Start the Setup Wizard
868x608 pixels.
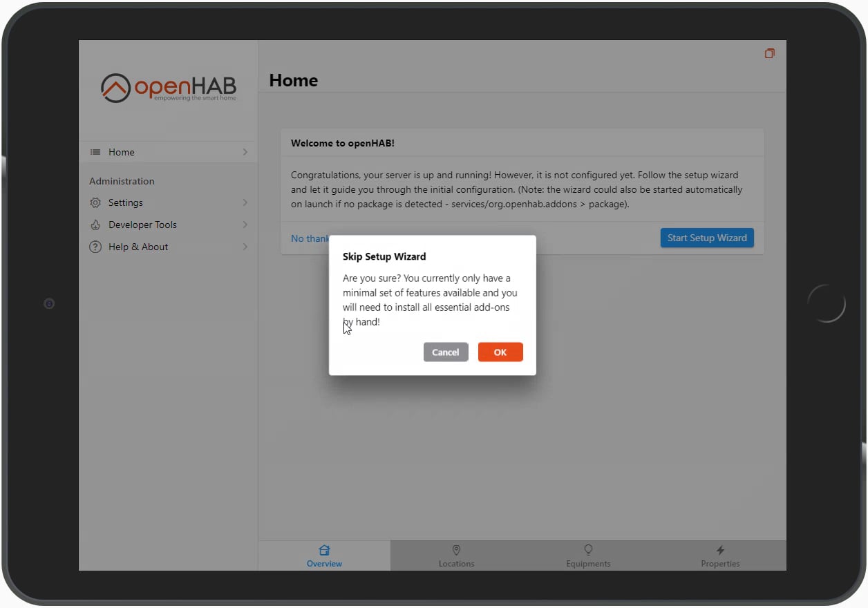click(x=707, y=238)
